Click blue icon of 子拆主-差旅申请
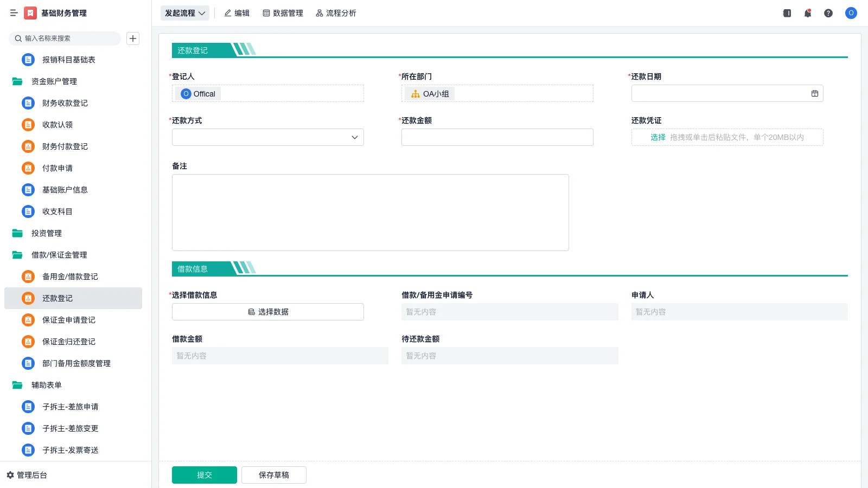Viewport: 868px width, 488px height. coord(28,407)
